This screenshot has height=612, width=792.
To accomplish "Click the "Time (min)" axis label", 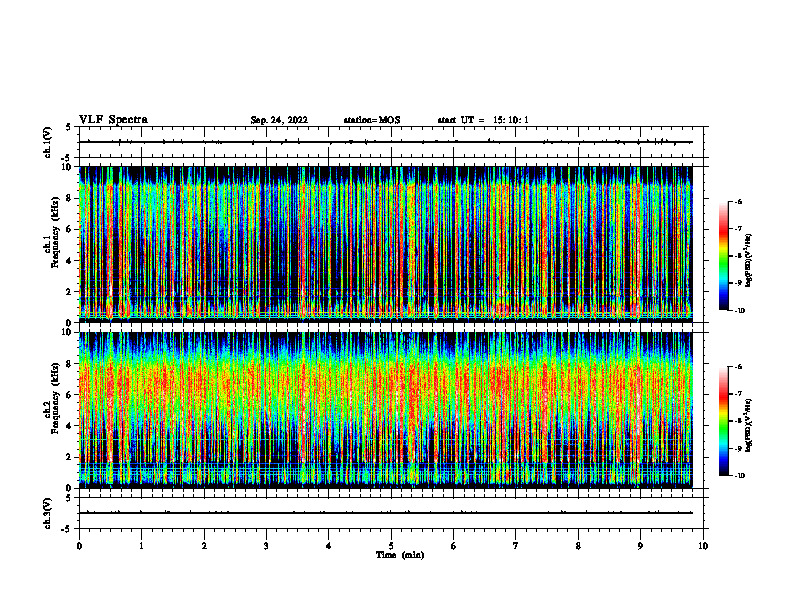I will tap(400, 555).
